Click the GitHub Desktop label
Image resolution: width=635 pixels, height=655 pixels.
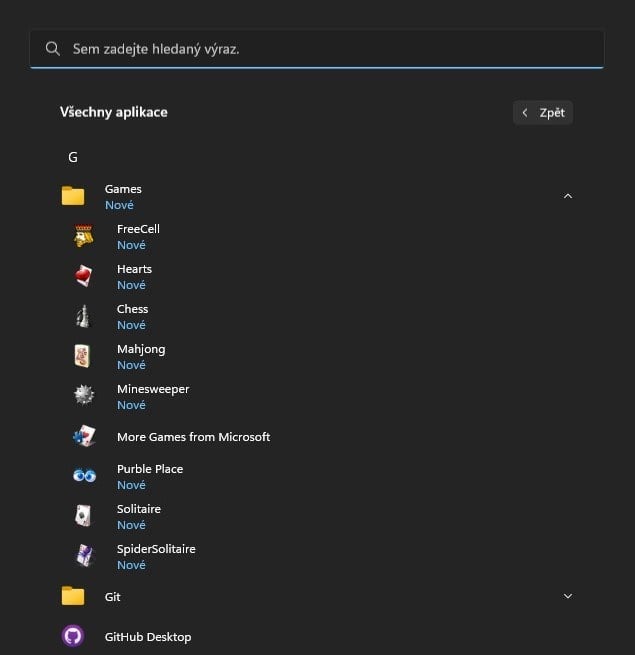(148, 637)
